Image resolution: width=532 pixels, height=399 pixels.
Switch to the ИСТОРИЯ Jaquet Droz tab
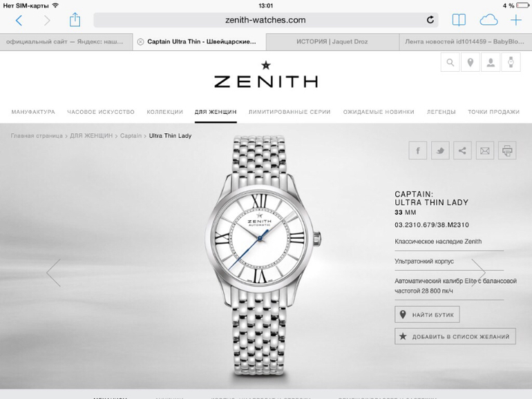(332, 41)
